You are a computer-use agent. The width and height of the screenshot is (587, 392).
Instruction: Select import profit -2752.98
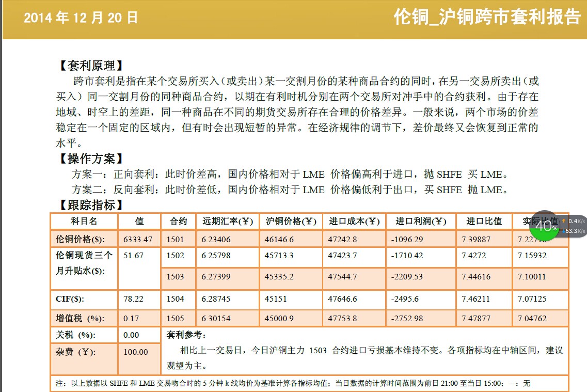pyautogui.click(x=407, y=319)
